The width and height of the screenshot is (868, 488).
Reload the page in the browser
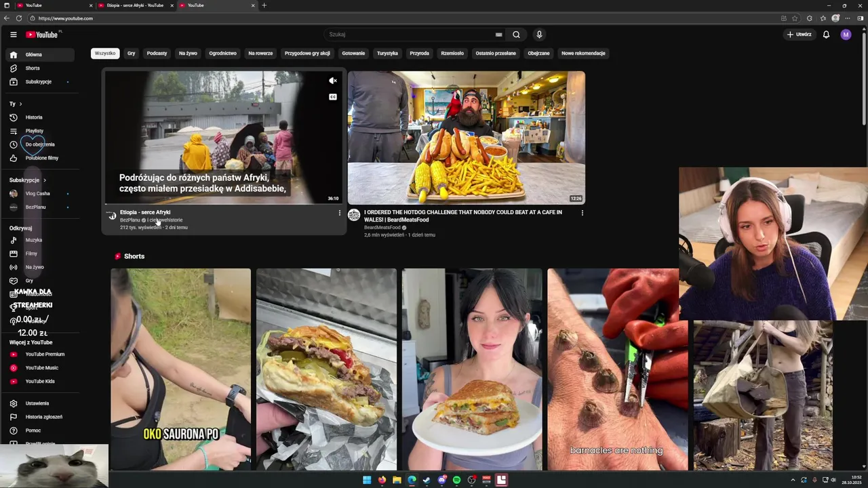(18, 18)
